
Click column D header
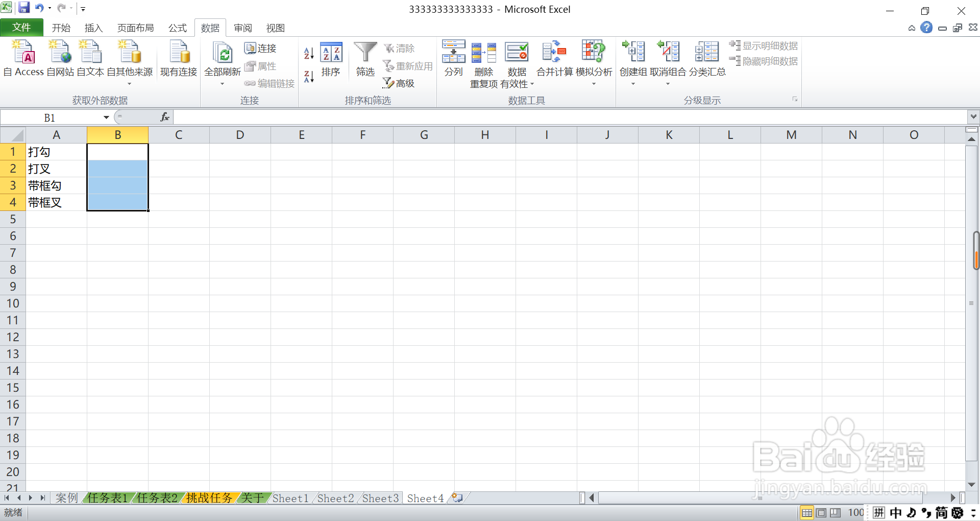(240, 135)
